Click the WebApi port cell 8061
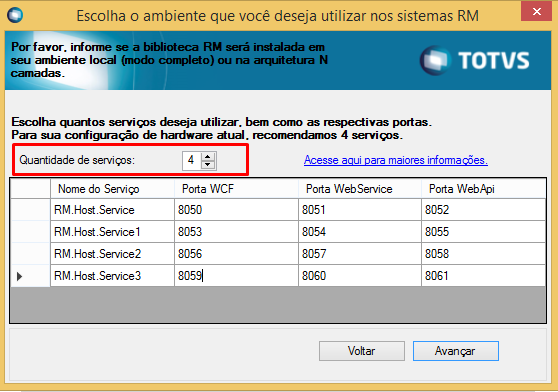 coord(483,276)
